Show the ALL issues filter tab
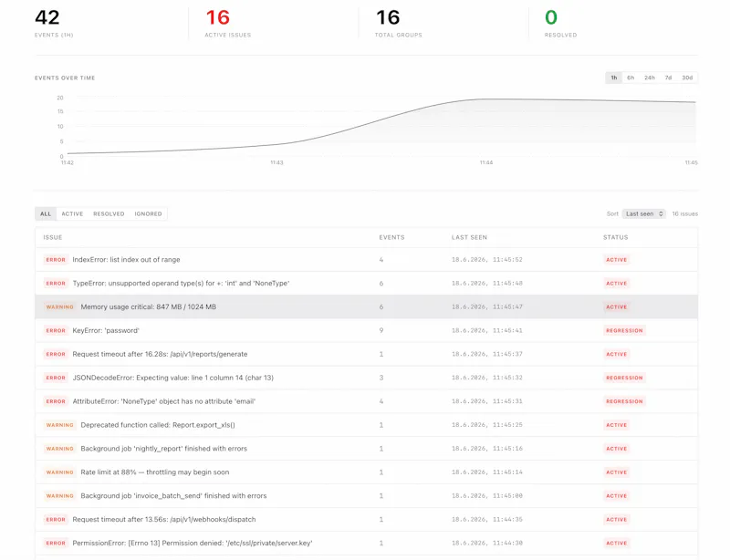Screen dimensions: 730x560 click(x=46, y=214)
